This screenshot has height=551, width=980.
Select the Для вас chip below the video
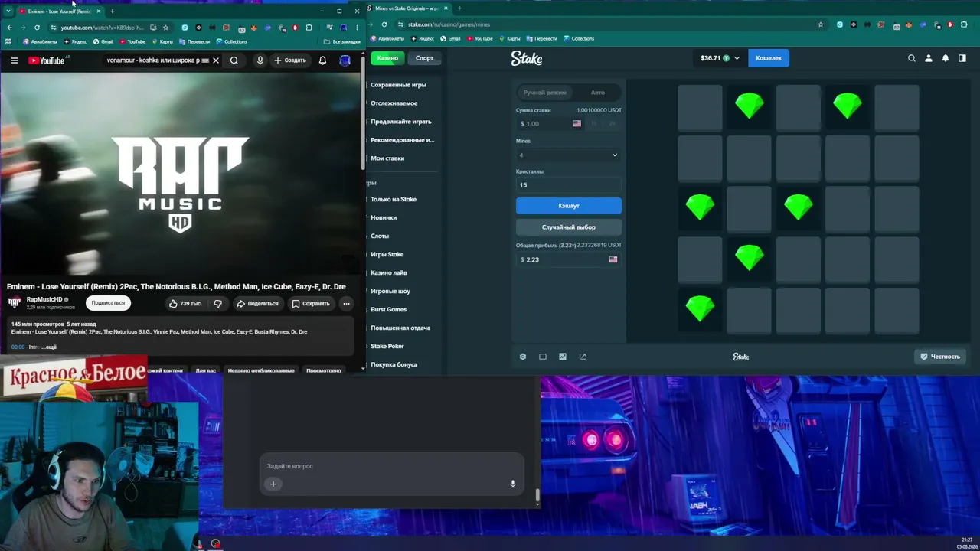[205, 370]
